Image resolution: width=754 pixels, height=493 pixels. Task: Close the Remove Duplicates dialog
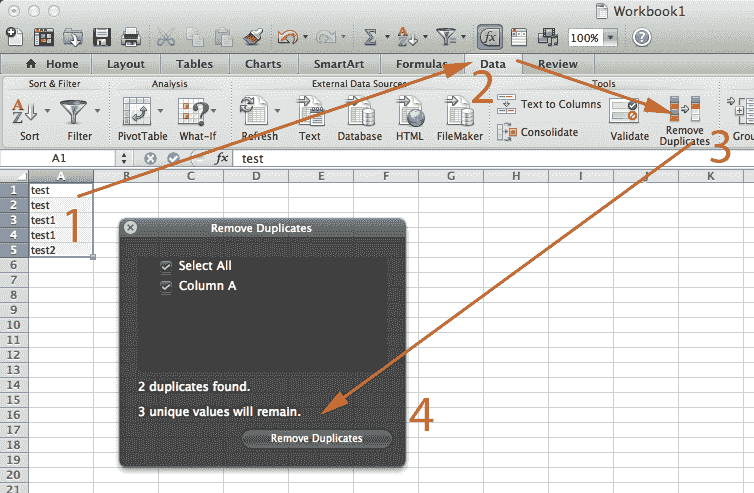(130, 228)
